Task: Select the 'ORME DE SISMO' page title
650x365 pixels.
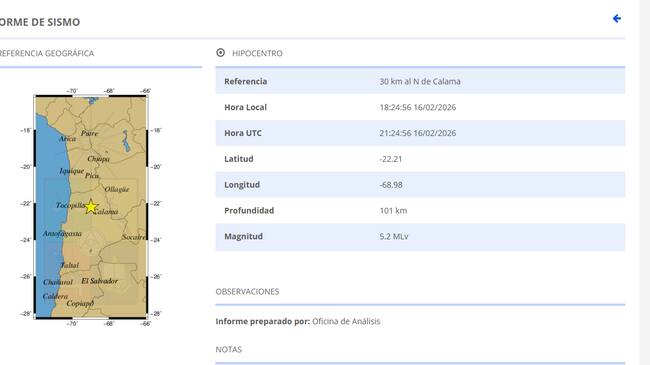Action: (x=40, y=22)
